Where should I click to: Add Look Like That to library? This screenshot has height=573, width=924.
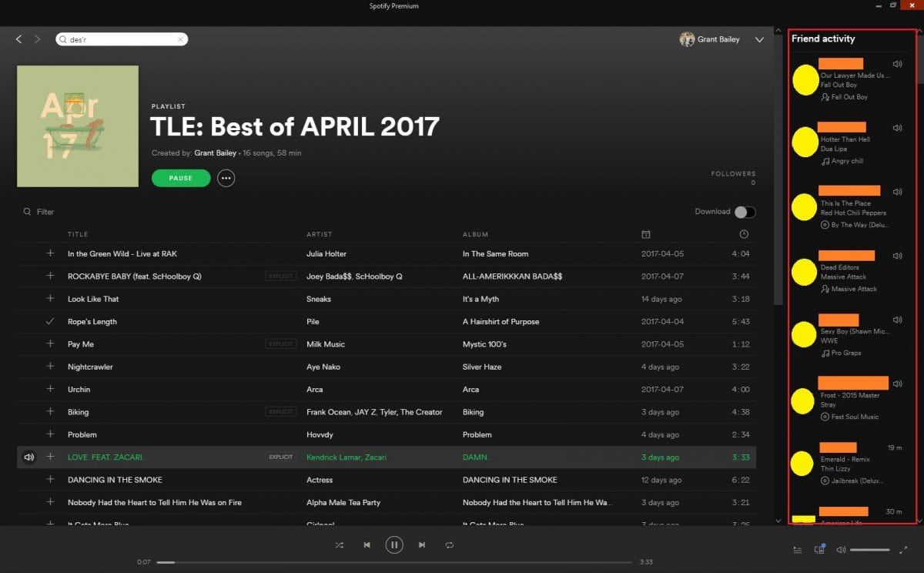pos(50,299)
